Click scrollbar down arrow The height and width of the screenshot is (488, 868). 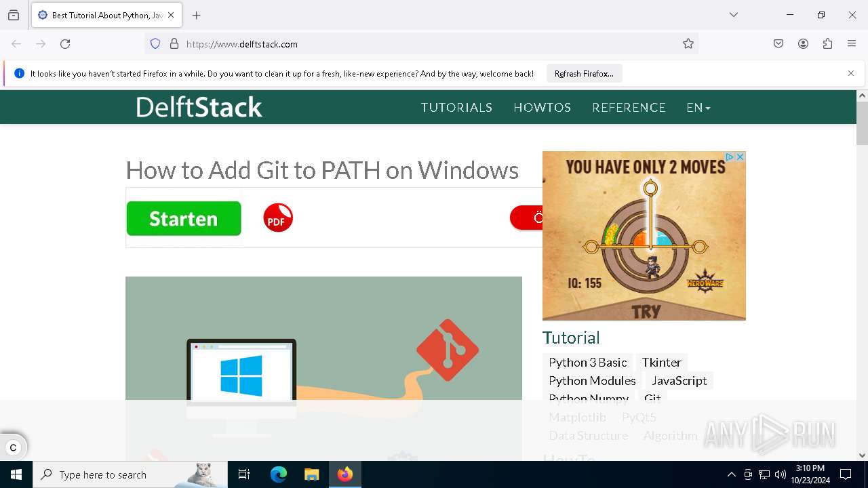click(x=862, y=455)
